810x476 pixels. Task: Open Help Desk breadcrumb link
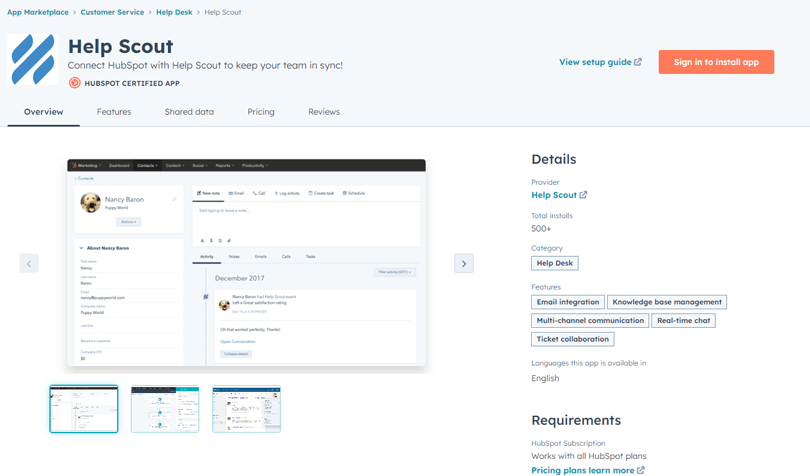pyautogui.click(x=174, y=12)
